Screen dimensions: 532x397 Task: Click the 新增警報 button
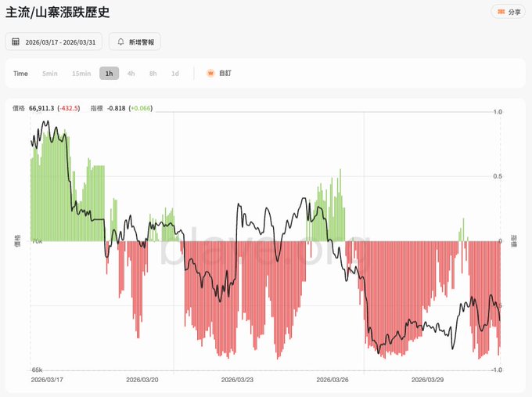[135, 42]
